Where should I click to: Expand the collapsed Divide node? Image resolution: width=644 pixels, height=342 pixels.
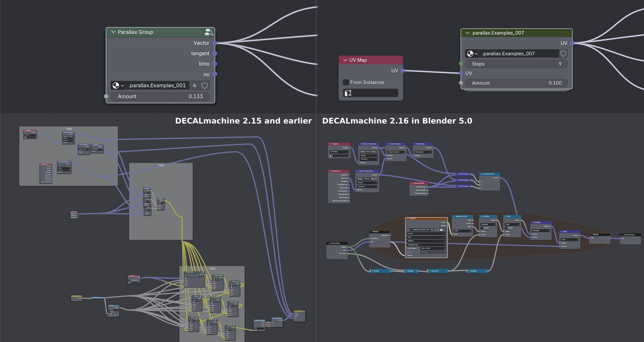pos(373,271)
